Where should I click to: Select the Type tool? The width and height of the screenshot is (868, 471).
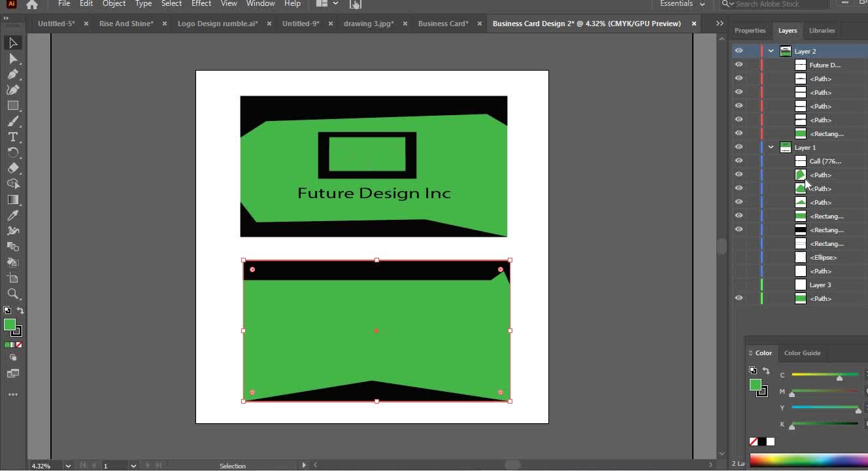coord(13,137)
